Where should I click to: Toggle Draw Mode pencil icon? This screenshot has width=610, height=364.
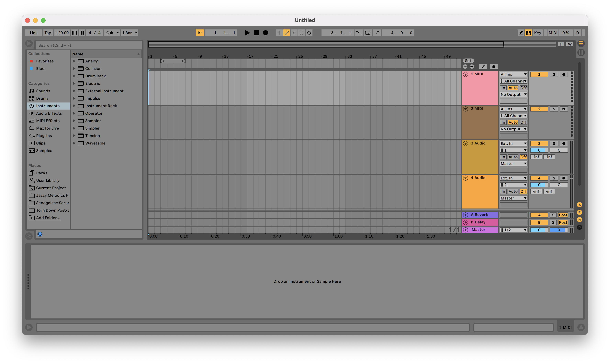pos(521,33)
